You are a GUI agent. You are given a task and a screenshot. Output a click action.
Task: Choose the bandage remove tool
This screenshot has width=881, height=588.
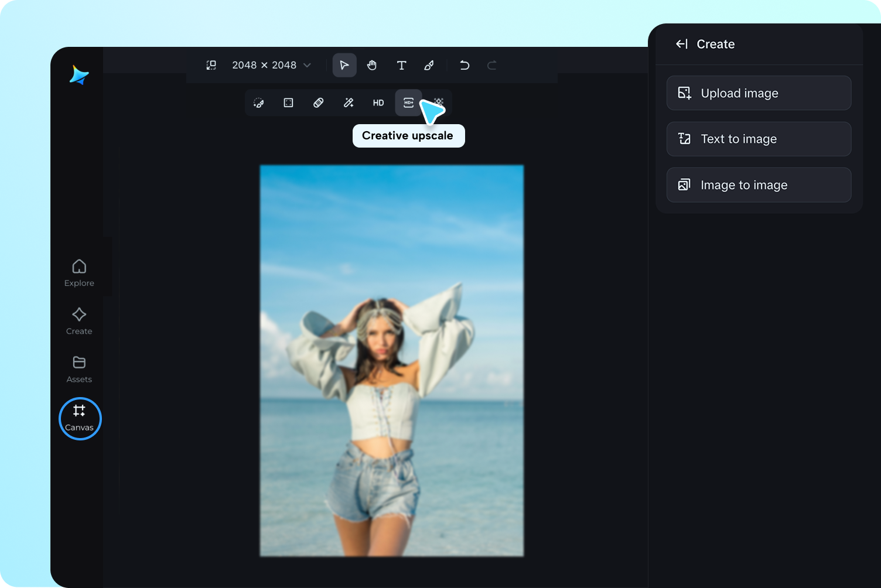(319, 103)
